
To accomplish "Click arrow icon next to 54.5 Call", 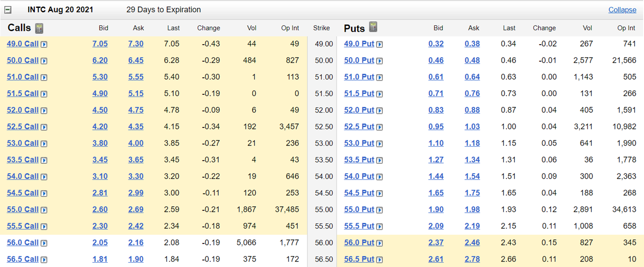I will click(x=44, y=193).
